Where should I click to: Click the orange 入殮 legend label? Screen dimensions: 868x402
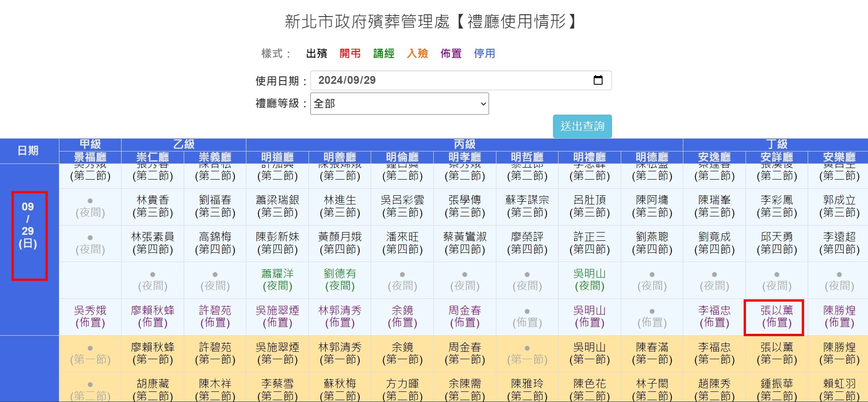[417, 53]
